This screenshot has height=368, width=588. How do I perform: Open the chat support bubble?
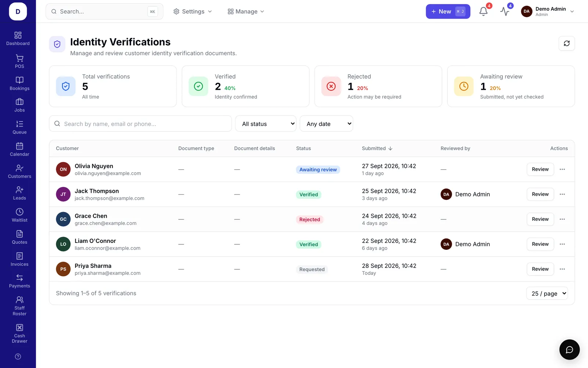tap(570, 350)
